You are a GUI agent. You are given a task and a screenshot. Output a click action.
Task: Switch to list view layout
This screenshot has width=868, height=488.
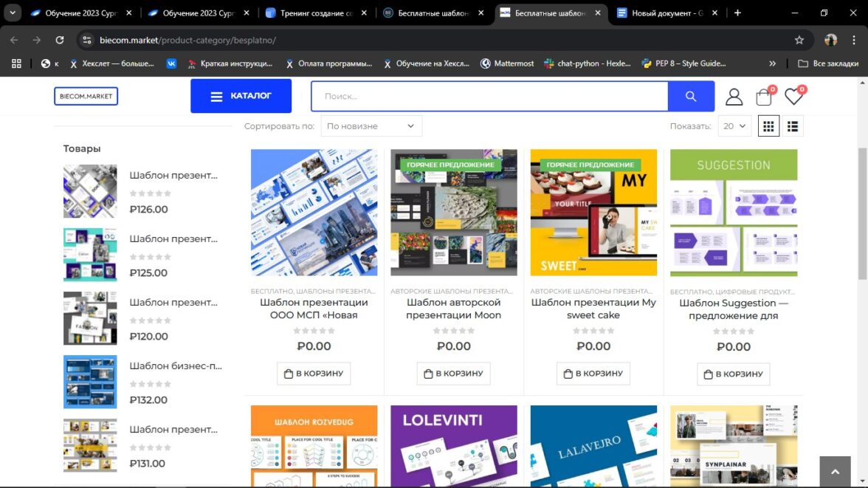(x=793, y=126)
